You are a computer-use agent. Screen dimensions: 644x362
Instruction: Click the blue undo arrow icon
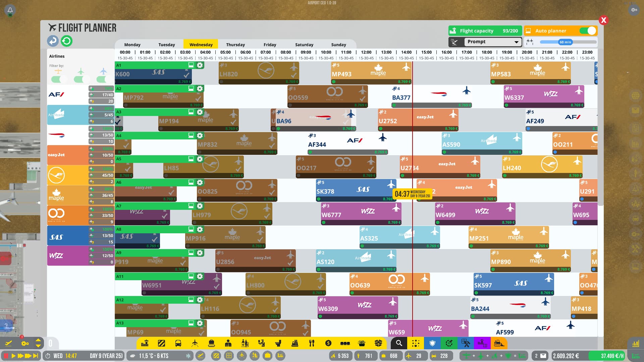click(x=53, y=41)
